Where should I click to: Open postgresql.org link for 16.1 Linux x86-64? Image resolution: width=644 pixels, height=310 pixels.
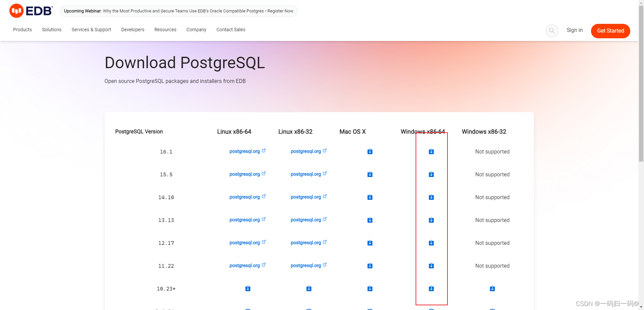[x=248, y=151]
